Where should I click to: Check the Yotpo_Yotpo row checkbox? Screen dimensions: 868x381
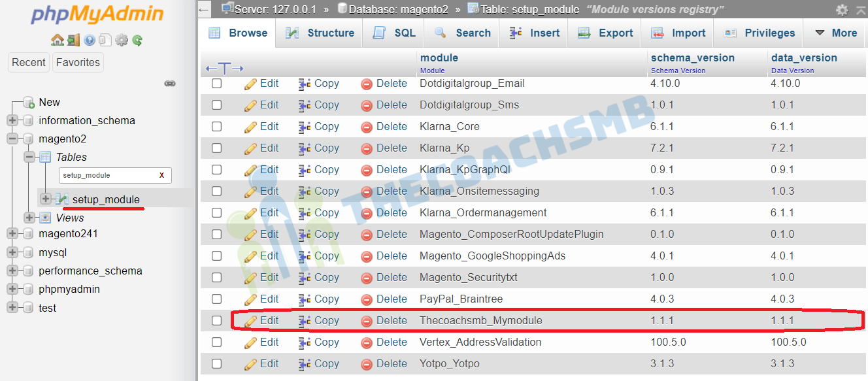[217, 364]
